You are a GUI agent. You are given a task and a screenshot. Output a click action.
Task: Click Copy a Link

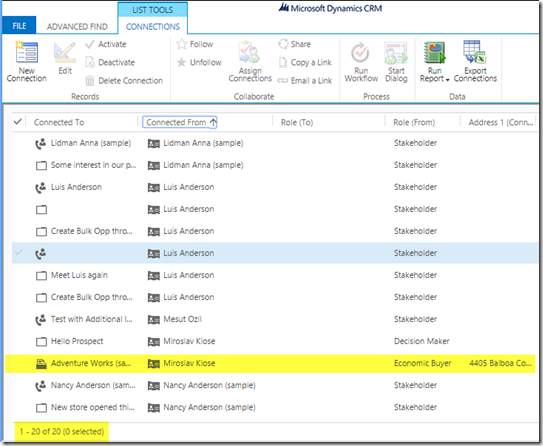(305, 62)
